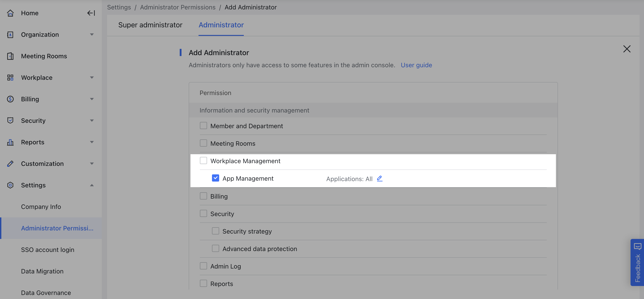Image resolution: width=644 pixels, height=299 pixels.
Task: Switch to the Super administrator tab
Action: tap(150, 25)
